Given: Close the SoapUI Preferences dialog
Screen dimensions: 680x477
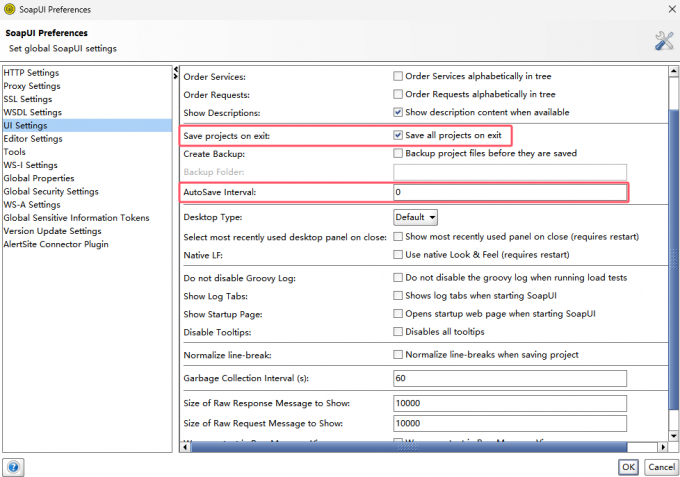Looking at the screenshot, I should pos(672,9).
